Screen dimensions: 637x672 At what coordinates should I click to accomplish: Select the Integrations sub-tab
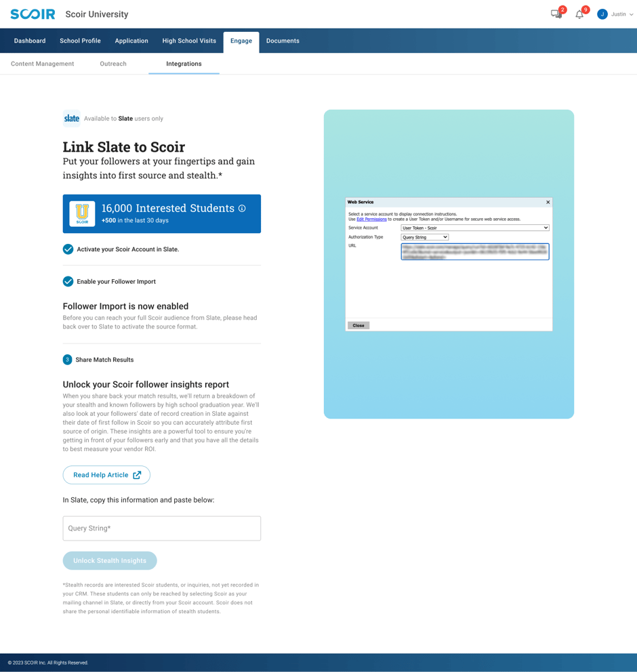(x=184, y=64)
